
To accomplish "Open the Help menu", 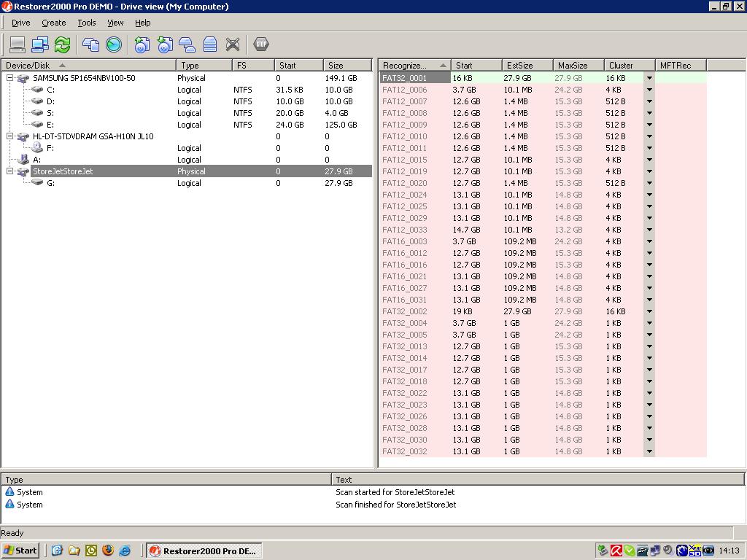I will [142, 23].
